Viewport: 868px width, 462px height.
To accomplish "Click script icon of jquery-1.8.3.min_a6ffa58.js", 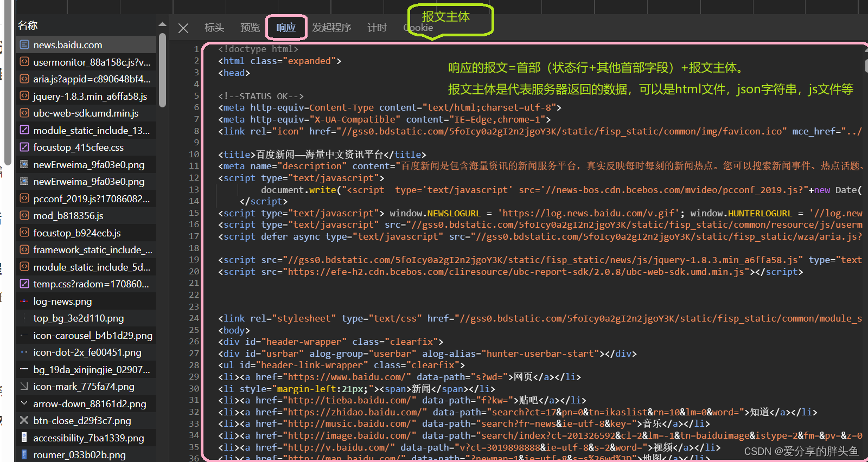I will 24,96.
